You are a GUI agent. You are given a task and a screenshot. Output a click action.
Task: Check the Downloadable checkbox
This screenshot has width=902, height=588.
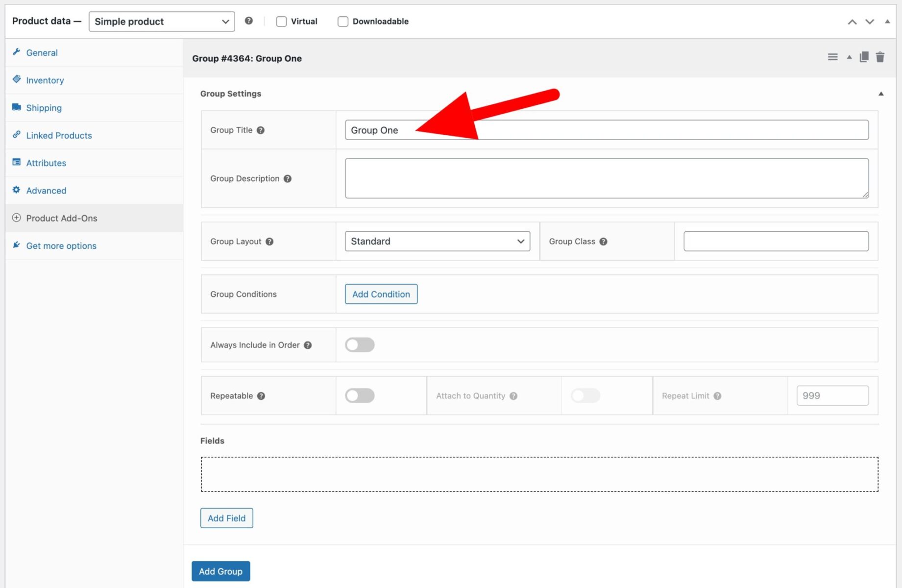pyautogui.click(x=343, y=22)
